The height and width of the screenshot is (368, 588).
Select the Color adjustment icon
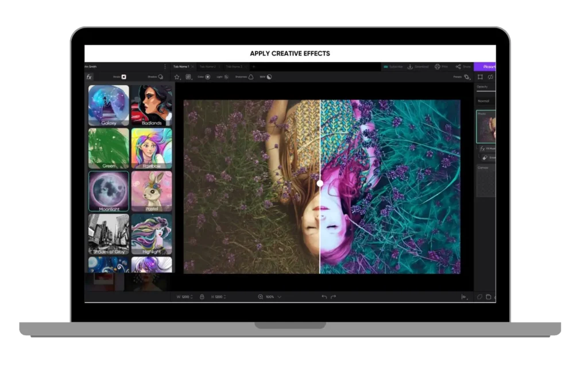[208, 77]
